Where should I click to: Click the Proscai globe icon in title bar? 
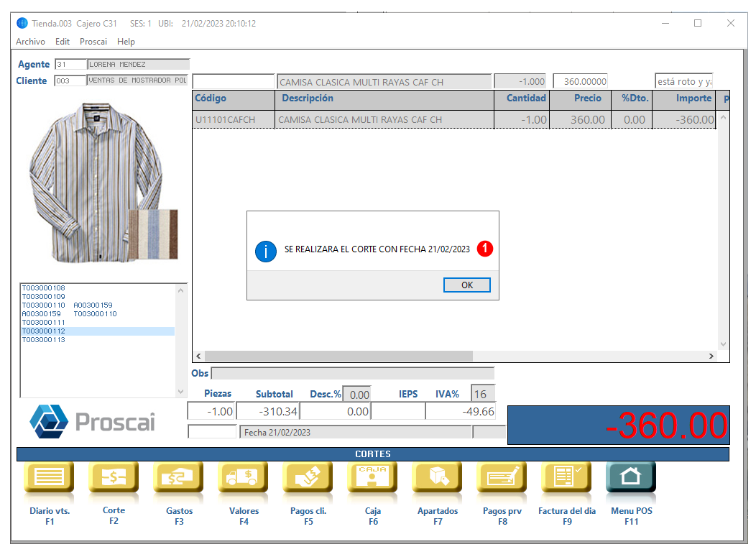click(x=22, y=23)
